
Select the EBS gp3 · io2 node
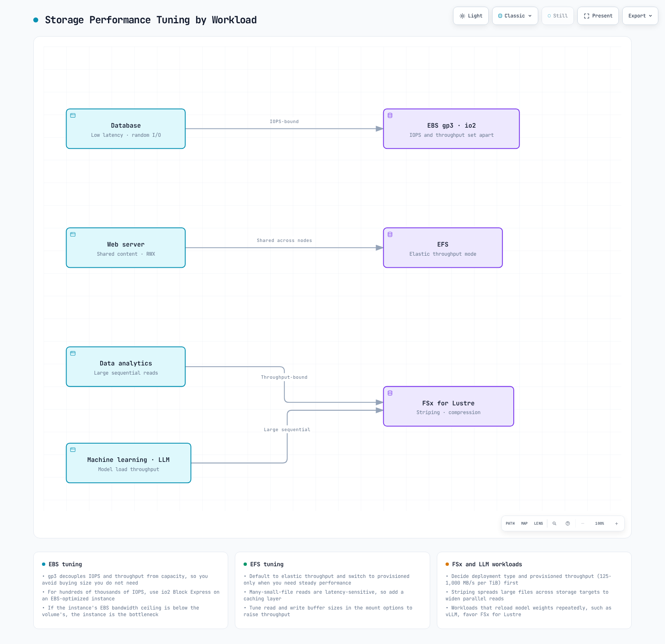(x=451, y=129)
